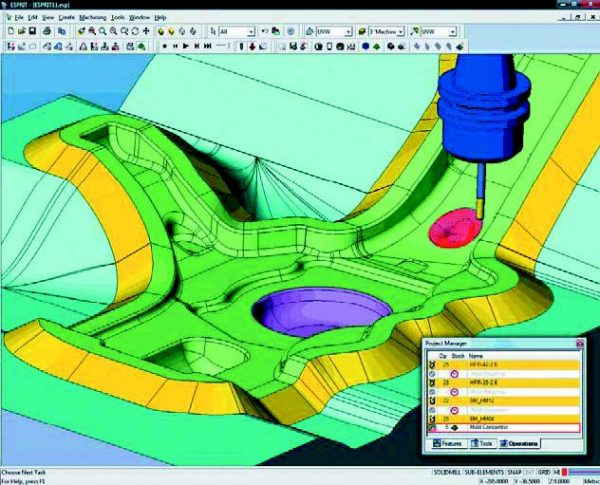Click the pink stock icon below HFR-35-2.6
This screenshot has height=485, width=600.
454,392
